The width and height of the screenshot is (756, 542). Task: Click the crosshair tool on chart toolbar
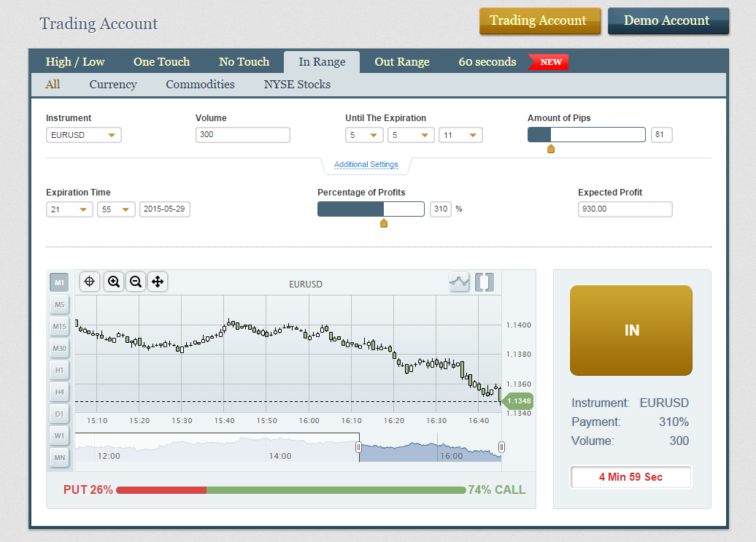(89, 282)
